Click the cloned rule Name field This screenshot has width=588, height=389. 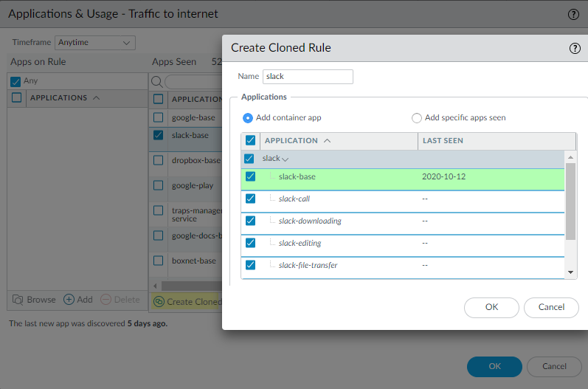(x=308, y=76)
